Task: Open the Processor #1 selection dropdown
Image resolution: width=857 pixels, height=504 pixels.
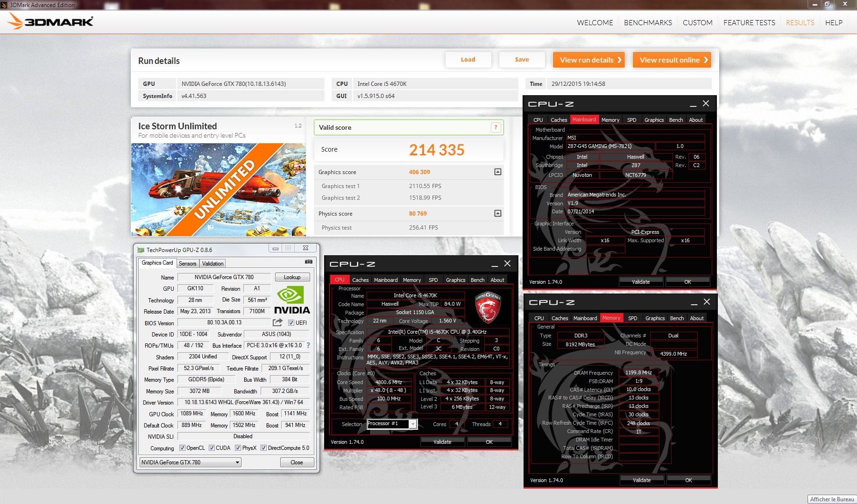Action: coord(413,424)
